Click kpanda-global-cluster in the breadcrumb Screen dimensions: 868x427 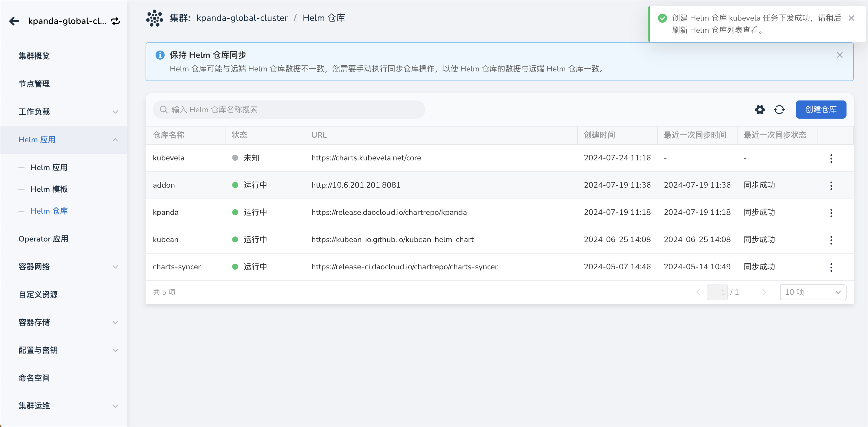(x=242, y=18)
